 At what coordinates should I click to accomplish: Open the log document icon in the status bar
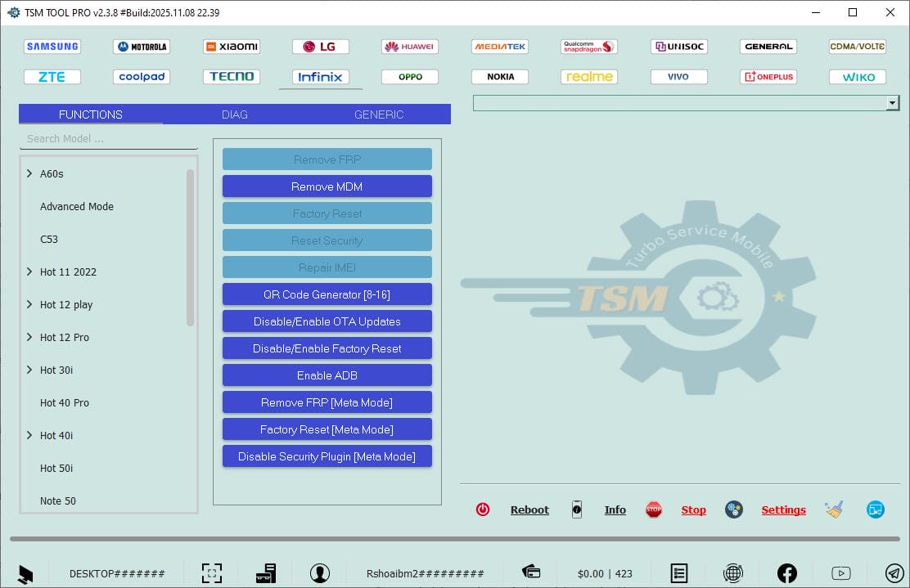coord(679,572)
